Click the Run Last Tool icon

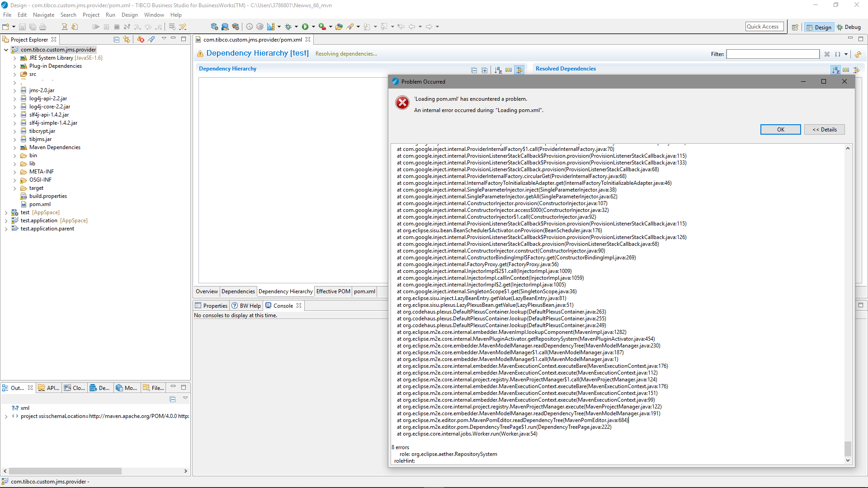click(322, 27)
